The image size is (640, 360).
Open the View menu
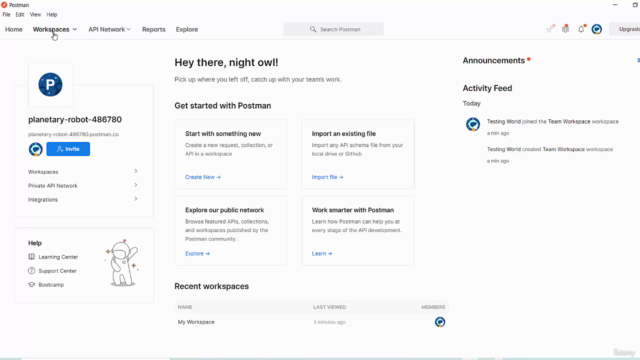pos(35,15)
